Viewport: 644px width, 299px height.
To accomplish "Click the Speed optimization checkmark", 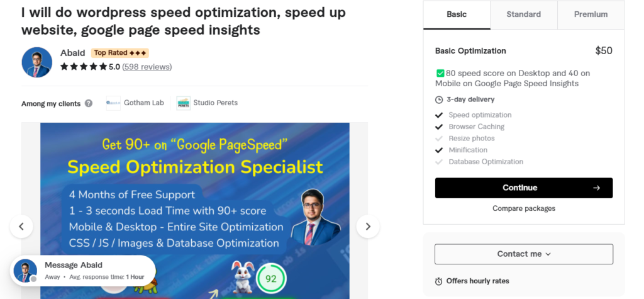I will point(439,115).
